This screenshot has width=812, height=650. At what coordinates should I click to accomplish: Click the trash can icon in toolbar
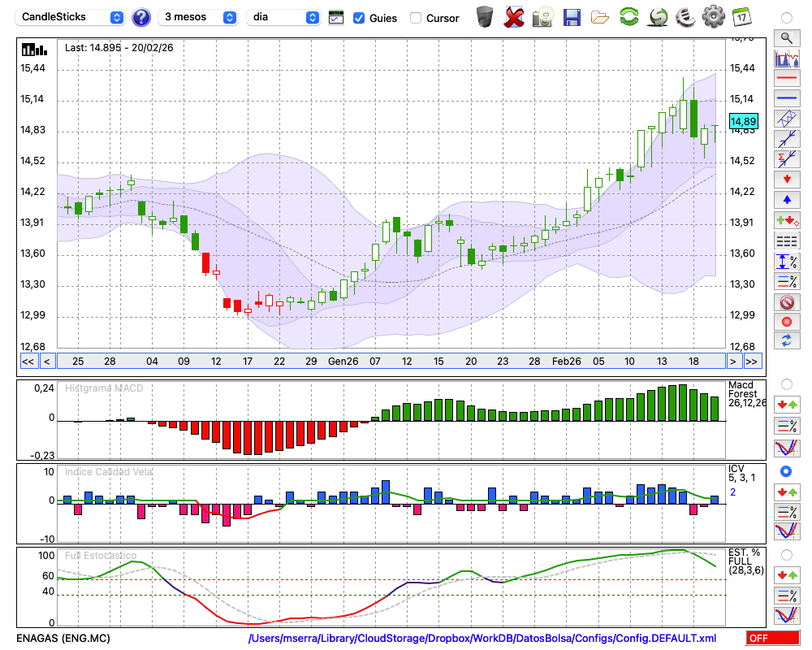[x=485, y=16]
